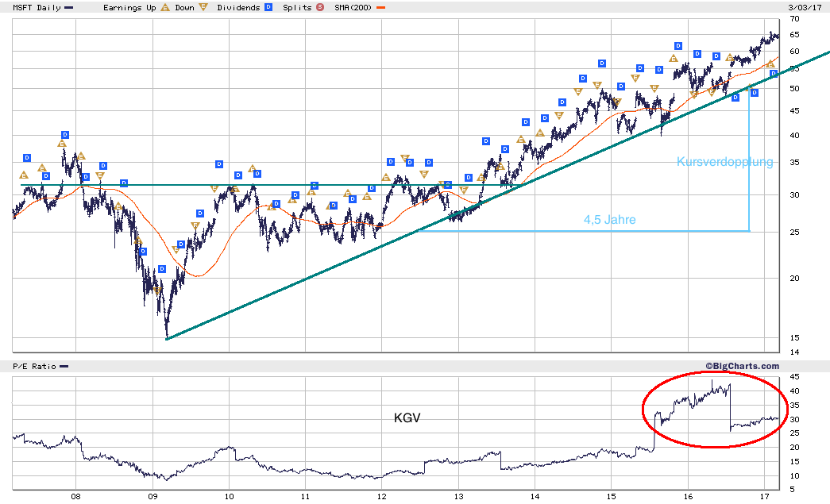Click the 17 year label on time axis

pyautogui.click(x=764, y=497)
